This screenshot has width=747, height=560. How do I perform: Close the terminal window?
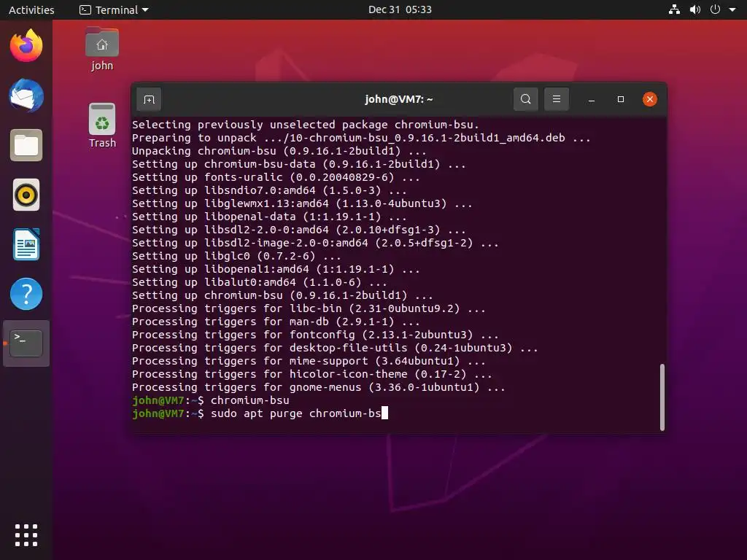pyautogui.click(x=650, y=99)
